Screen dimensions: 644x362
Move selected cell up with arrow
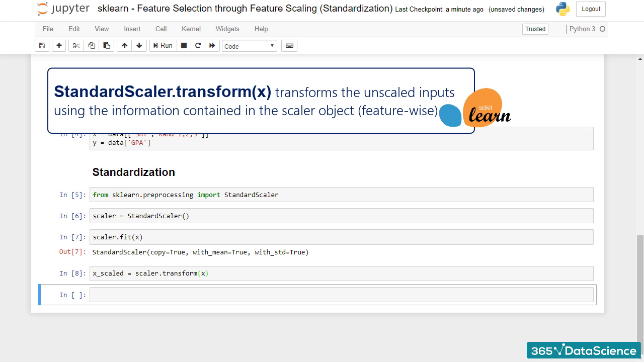click(x=124, y=46)
